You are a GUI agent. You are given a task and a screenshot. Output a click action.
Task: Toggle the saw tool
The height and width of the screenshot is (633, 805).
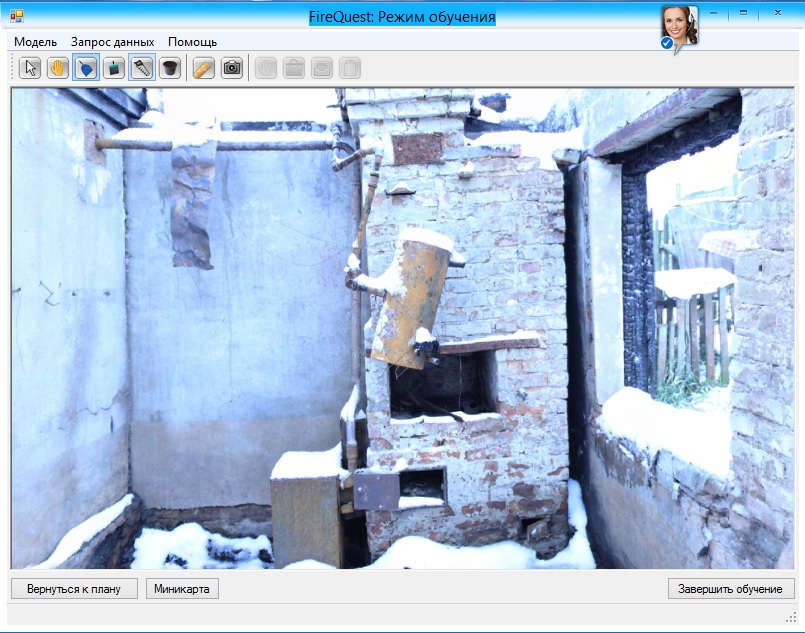[x=142, y=68]
